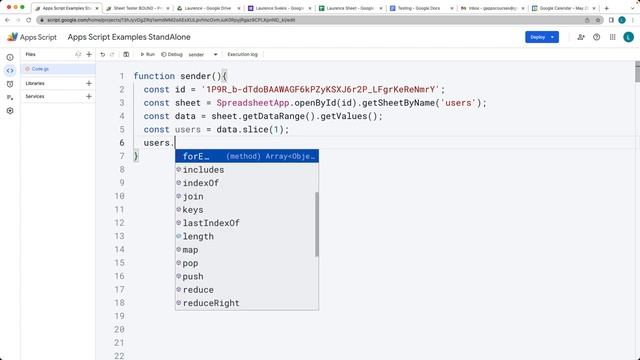Choose push in autocomplete list
This screenshot has height=360, width=640.
point(247,276)
